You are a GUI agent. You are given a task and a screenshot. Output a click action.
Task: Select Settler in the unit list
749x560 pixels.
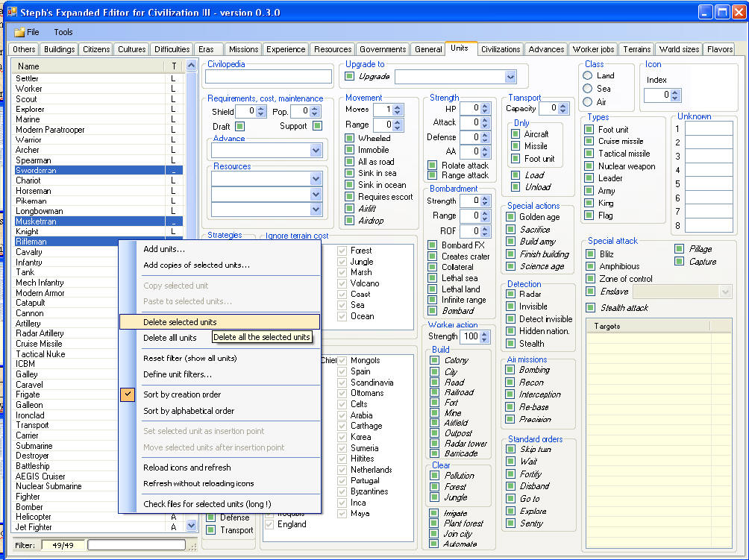(x=97, y=78)
